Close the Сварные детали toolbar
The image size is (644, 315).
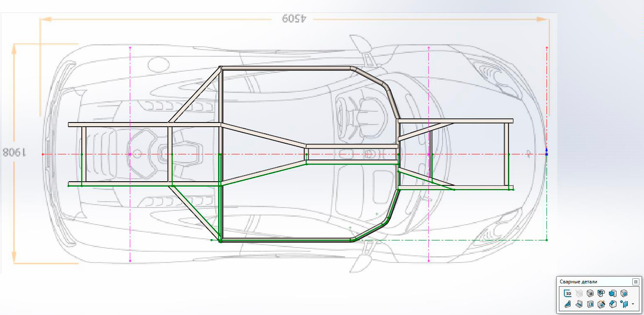tap(636, 282)
